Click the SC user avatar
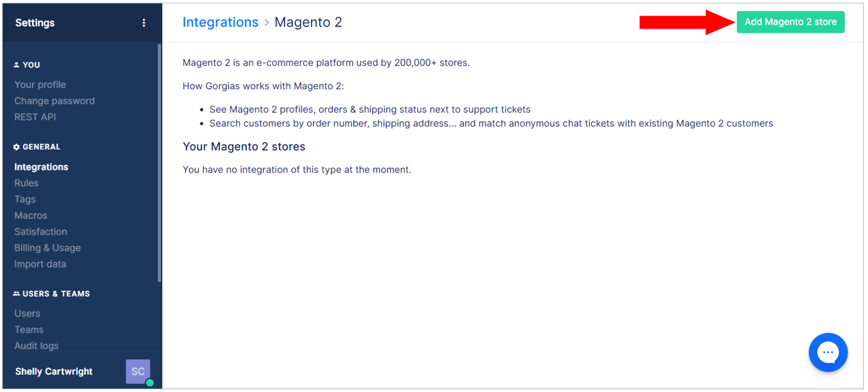 pos(138,372)
